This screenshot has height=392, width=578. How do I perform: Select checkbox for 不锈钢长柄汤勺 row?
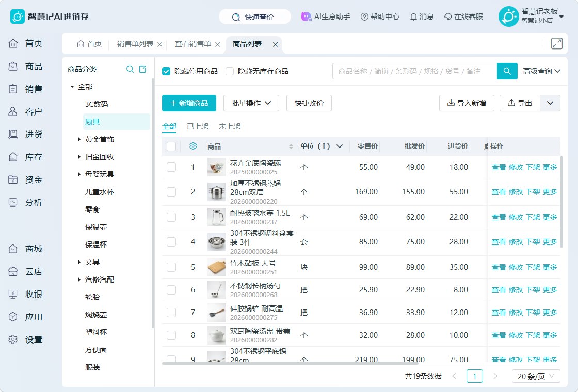tap(171, 289)
